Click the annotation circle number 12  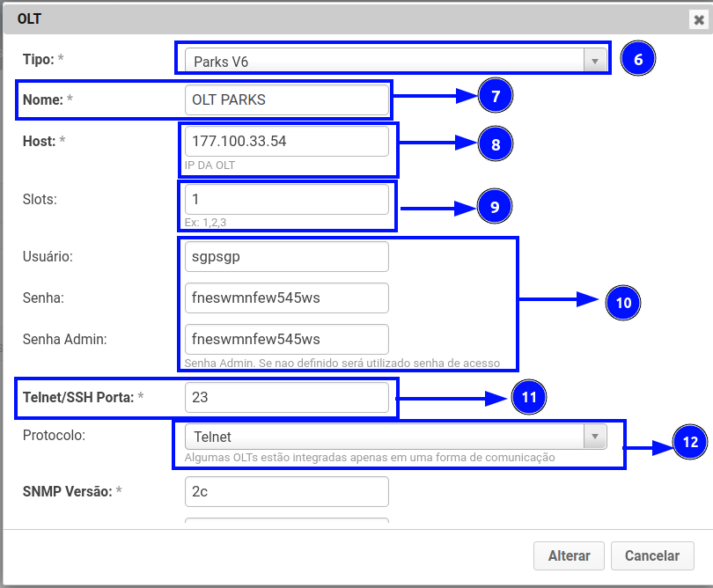690,442
